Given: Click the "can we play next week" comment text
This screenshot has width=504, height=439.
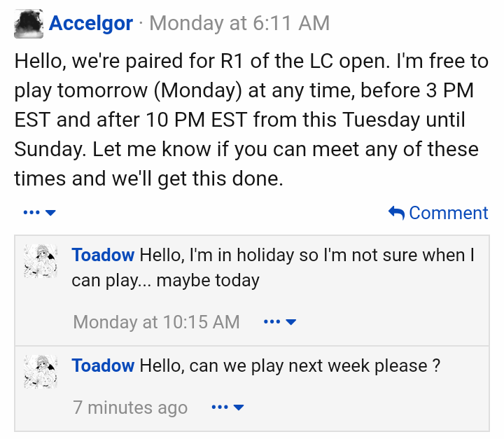Looking at the screenshot, I should click(290, 365).
